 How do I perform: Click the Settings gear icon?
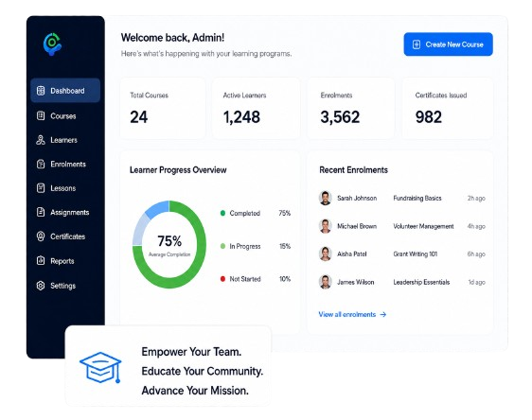[41, 286]
